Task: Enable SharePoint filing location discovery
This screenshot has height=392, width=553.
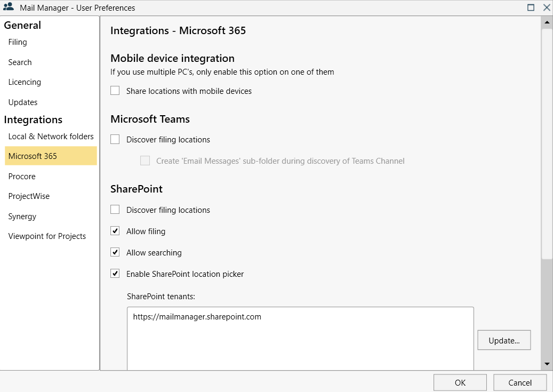Action: 115,210
